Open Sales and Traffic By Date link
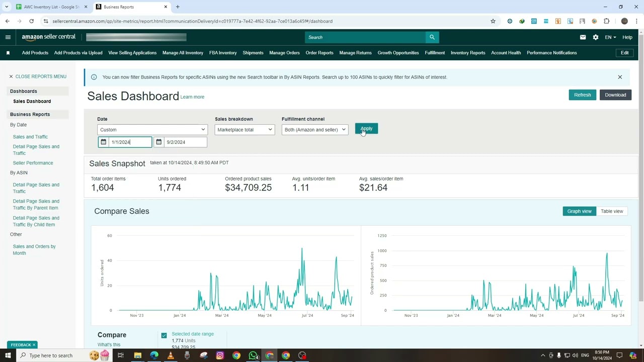 pyautogui.click(x=30, y=137)
